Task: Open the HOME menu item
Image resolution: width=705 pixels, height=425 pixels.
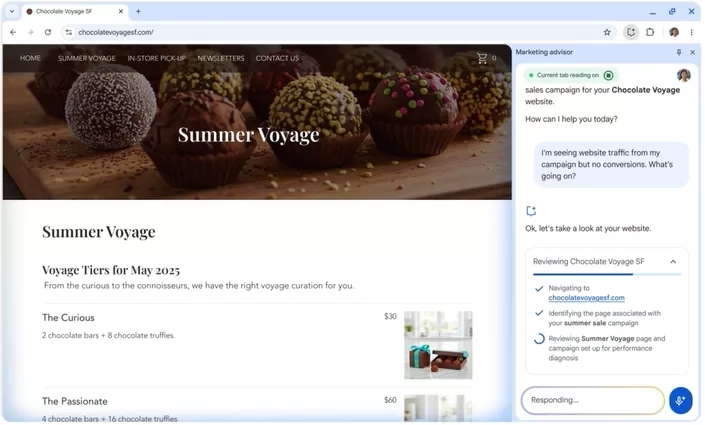Action: [x=30, y=58]
